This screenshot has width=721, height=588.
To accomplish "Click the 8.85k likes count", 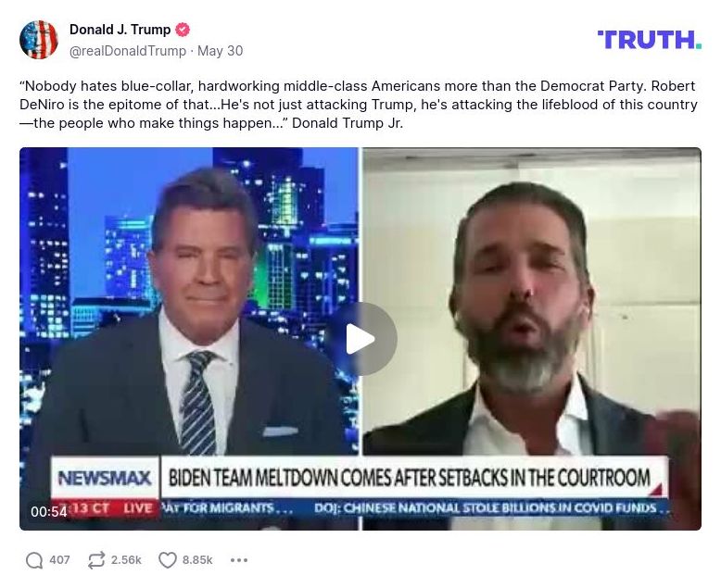I will (197, 560).
